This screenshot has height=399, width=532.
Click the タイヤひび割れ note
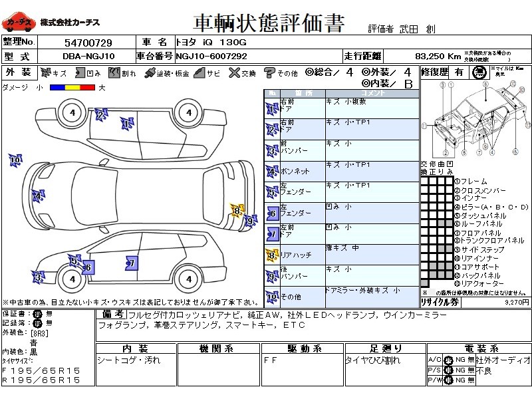pos(372,360)
